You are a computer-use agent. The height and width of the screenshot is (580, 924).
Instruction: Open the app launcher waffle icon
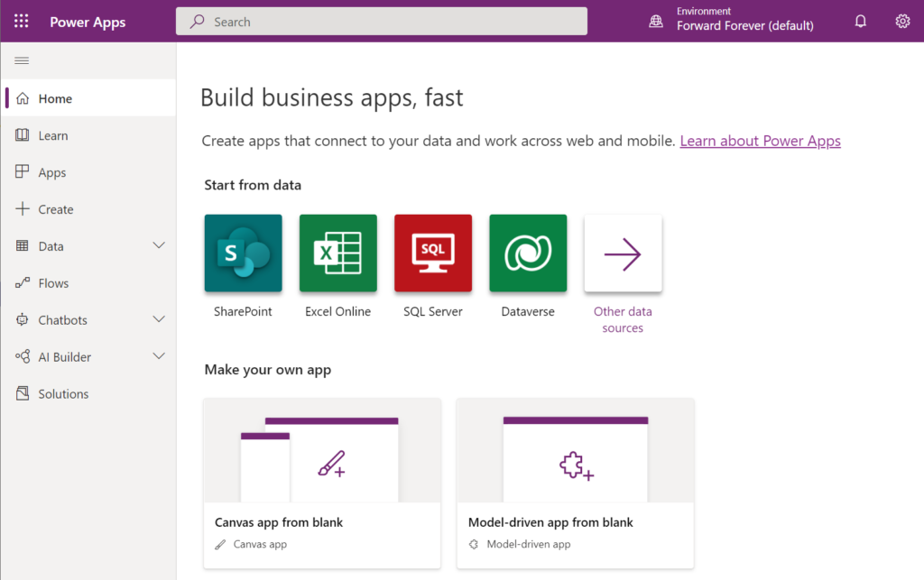[x=22, y=22]
